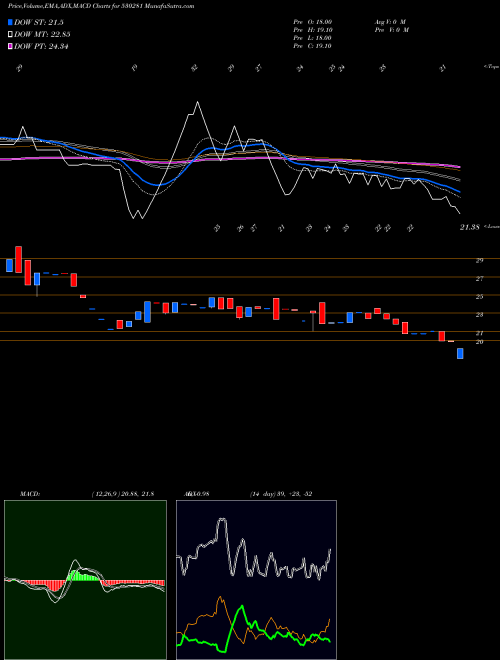Open the MACD histogram chart panel
Screen dimensions: 500x660
(85, 580)
